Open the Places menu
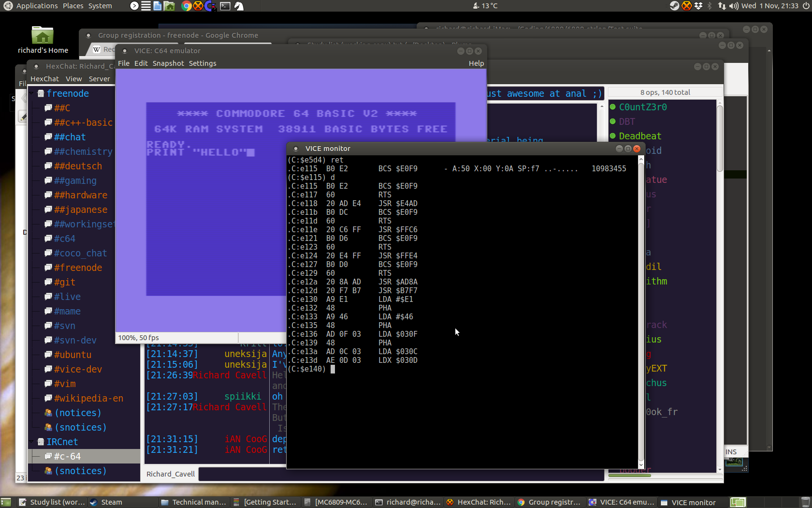 tap(73, 6)
